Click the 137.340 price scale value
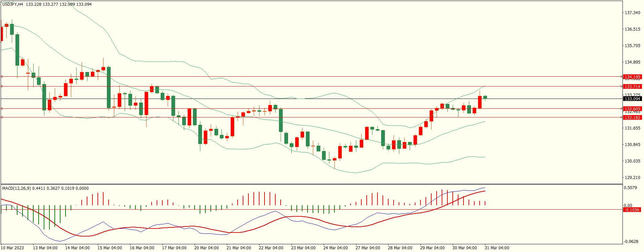This screenshot has width=644, height=252. [x=632, y=13]
